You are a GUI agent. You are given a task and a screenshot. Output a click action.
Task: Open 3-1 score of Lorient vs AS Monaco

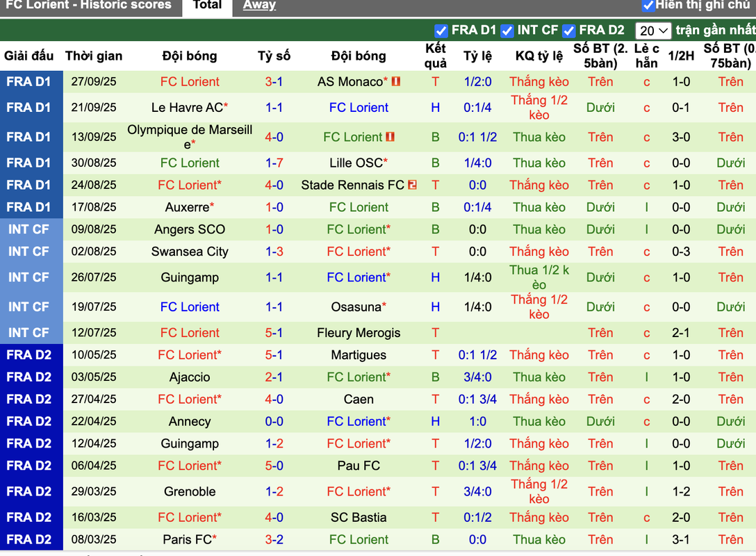[x=274, y=81]
